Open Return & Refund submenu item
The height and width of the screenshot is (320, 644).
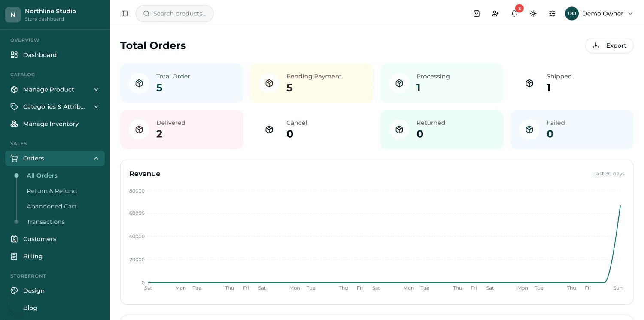coord(52,191)
